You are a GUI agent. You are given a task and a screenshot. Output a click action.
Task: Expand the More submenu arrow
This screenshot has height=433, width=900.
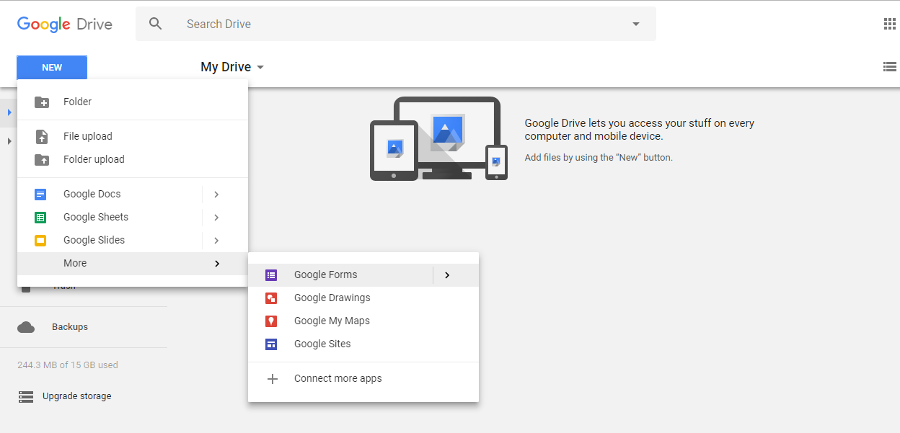[x=216, y=264]
